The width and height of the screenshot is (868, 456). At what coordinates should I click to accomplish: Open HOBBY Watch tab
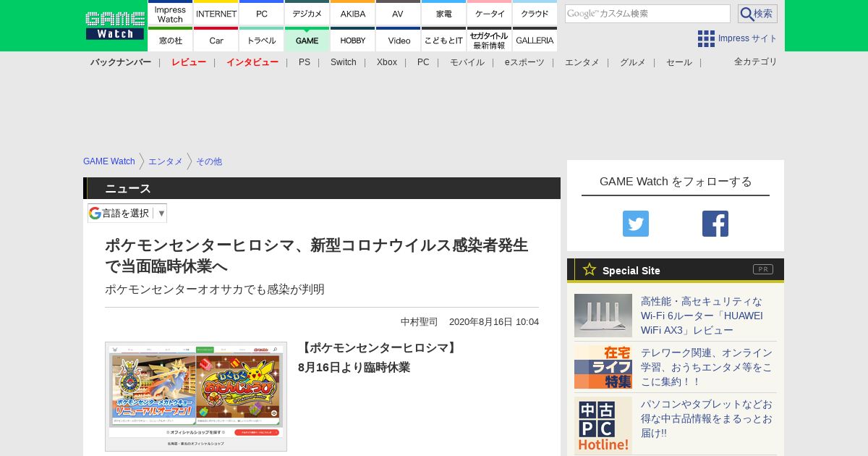[353, 39]
